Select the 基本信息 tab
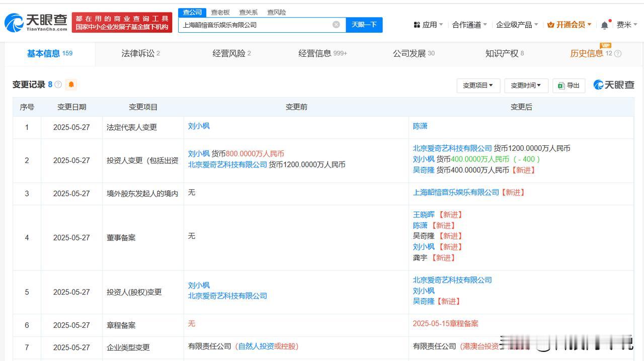Viewport: 644px width, 361px height. click(x=50, y=53)
